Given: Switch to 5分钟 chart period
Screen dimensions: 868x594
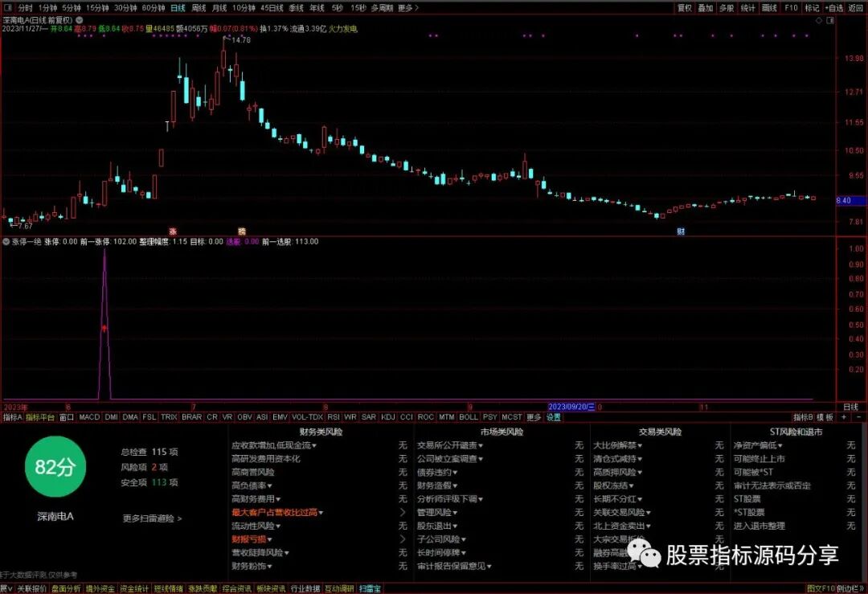Looking at the screenshot, I should tap(72, 8).
